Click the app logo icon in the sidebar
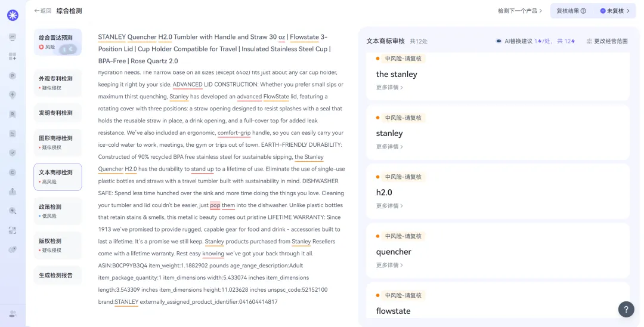Image resolution: width=644 pixels, height=327 pixels. (13, 15)
